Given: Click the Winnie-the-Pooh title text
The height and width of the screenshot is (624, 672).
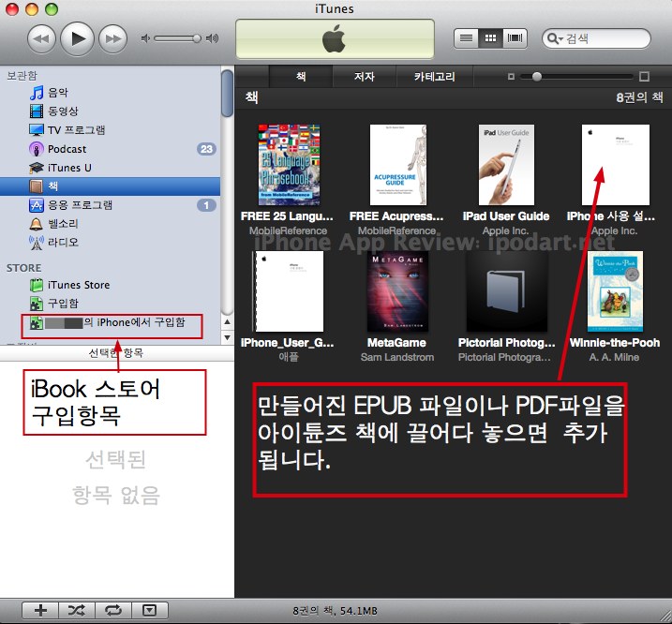Looking at the screenshot, I should pos(615,343).
